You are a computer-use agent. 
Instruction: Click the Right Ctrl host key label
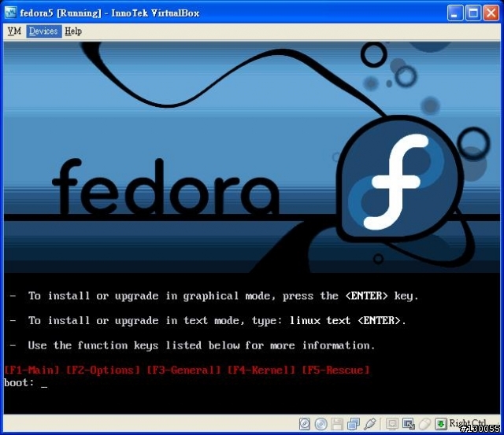pyautogui.click(x=468, y=423)
